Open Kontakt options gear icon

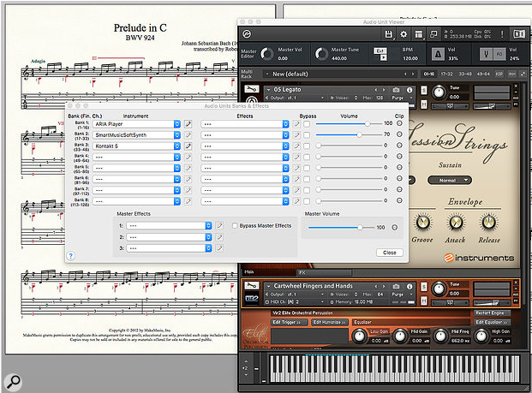coord(403,34)
